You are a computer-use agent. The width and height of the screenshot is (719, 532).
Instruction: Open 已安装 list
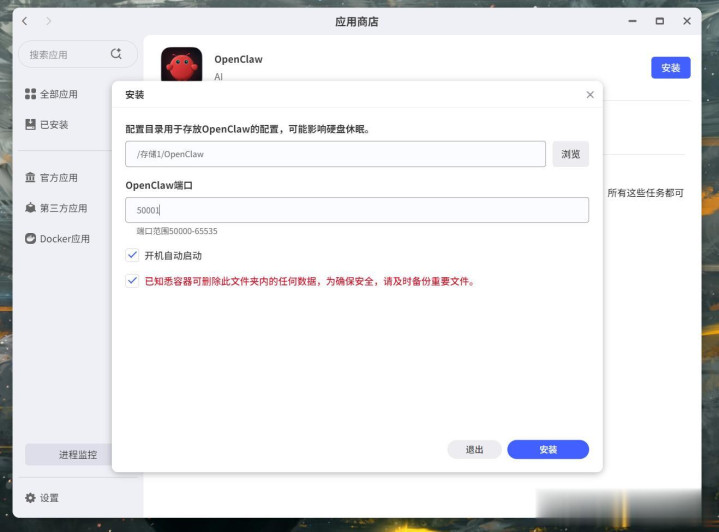pyautogui.click(x=46, y=124)
